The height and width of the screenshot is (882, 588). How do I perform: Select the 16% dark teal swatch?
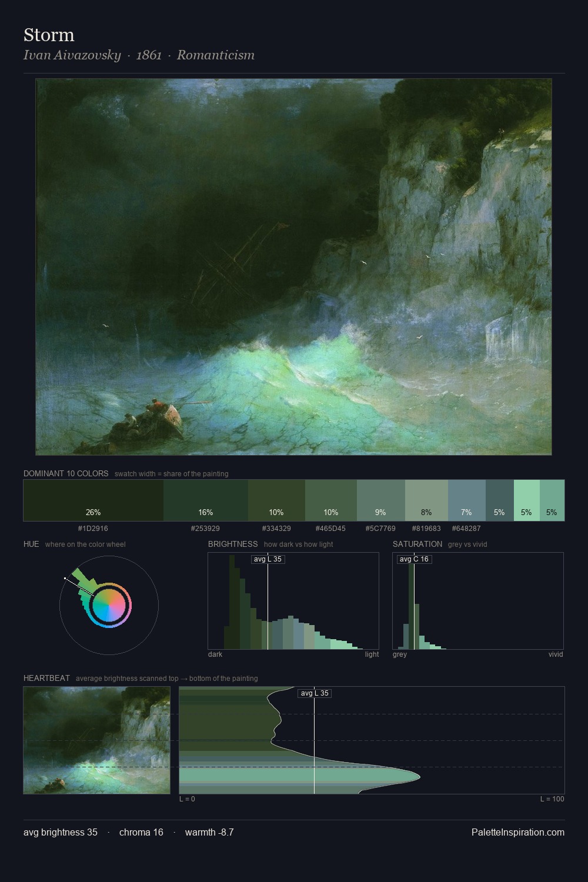[x=206, y=500]
